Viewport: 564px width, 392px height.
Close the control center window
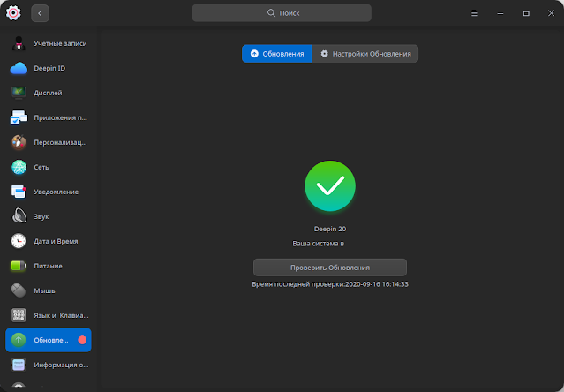point(551,13)
